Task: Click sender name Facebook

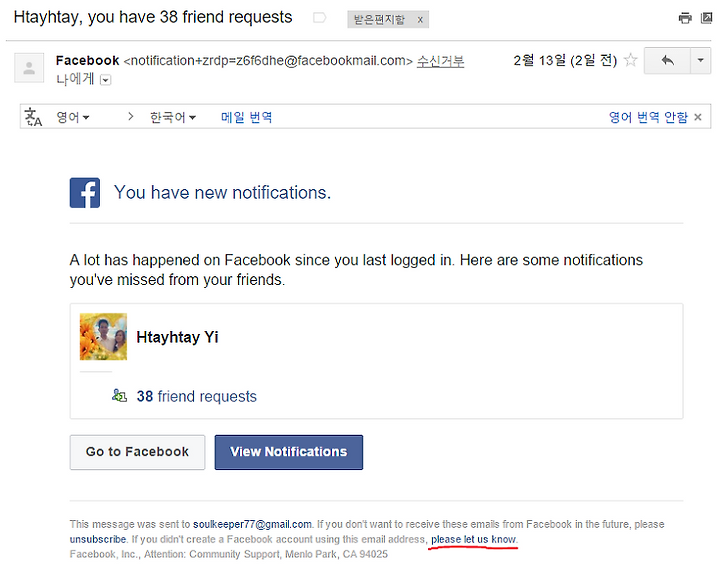Action: [87, 61]
